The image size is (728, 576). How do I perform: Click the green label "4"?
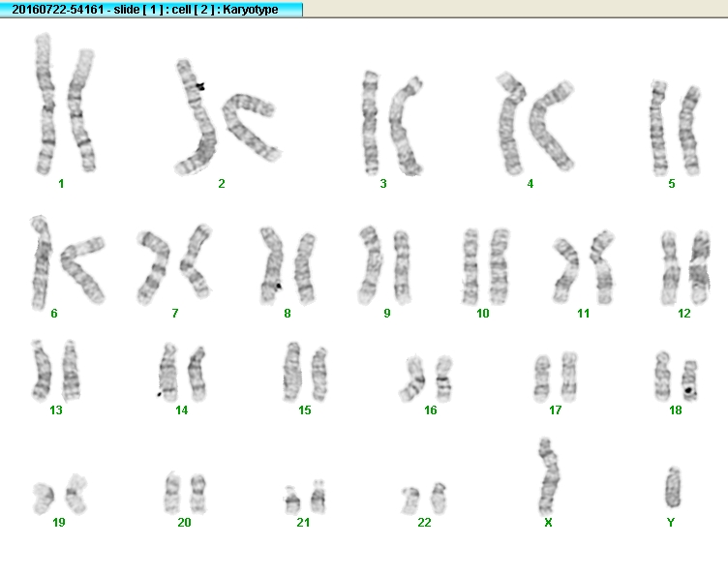(531, 184)
